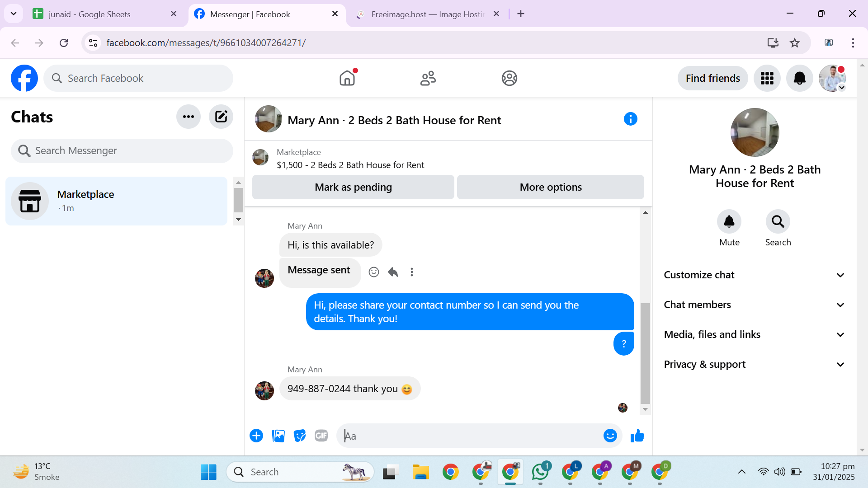Screen dimensions: 868x488
Task: Open WhatsApp from the taskbar
Action: pyautogui.click(x=541, y=472)
